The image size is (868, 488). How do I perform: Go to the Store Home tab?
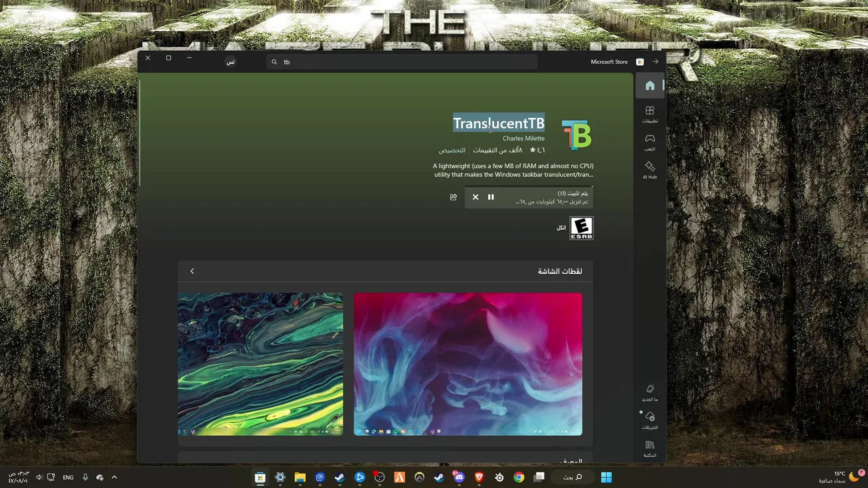click(x=650, y=85)
